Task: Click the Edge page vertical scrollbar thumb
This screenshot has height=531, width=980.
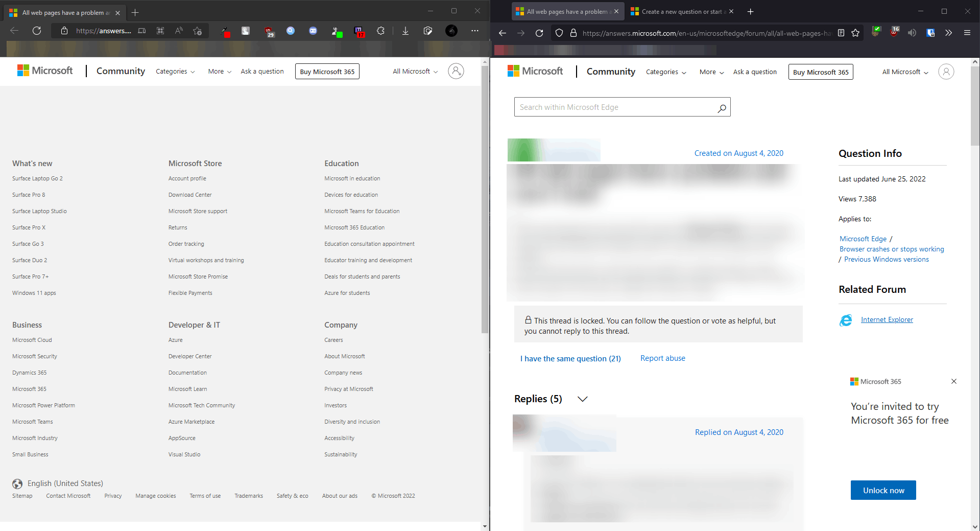Action: point(485,199)
